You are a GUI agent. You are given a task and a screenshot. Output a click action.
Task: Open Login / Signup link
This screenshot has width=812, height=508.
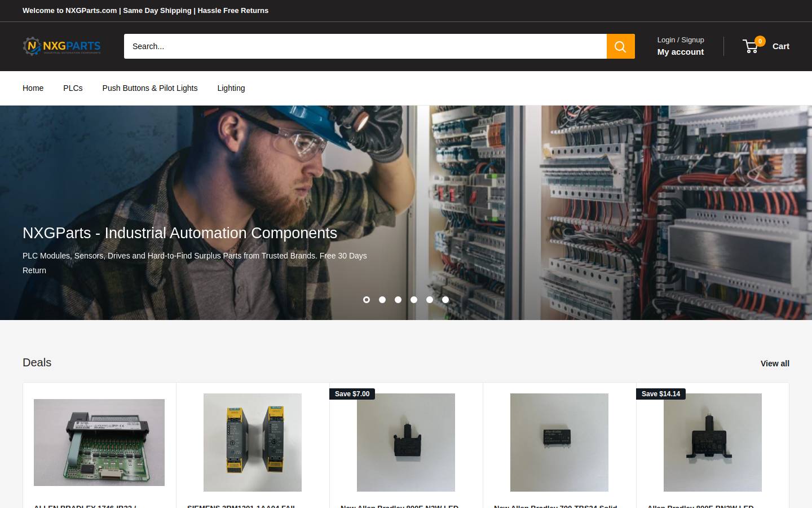(x=681, y=40)
